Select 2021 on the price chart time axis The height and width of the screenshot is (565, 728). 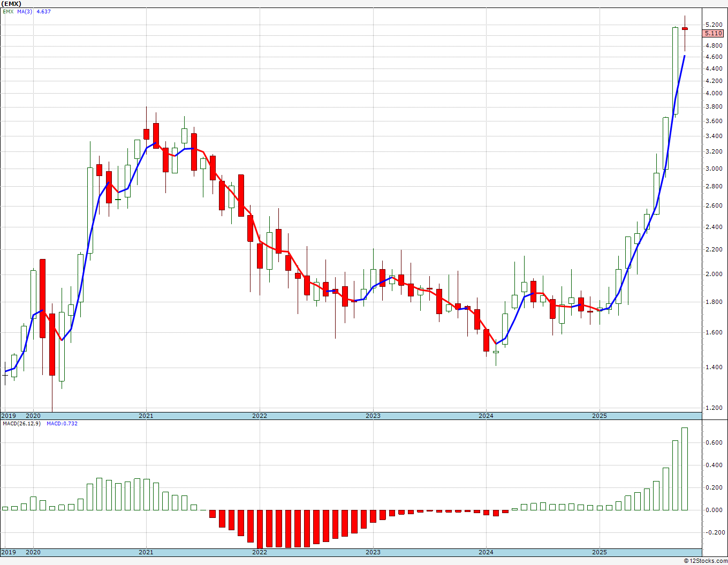pyautogui.click(x=146, y=416)
